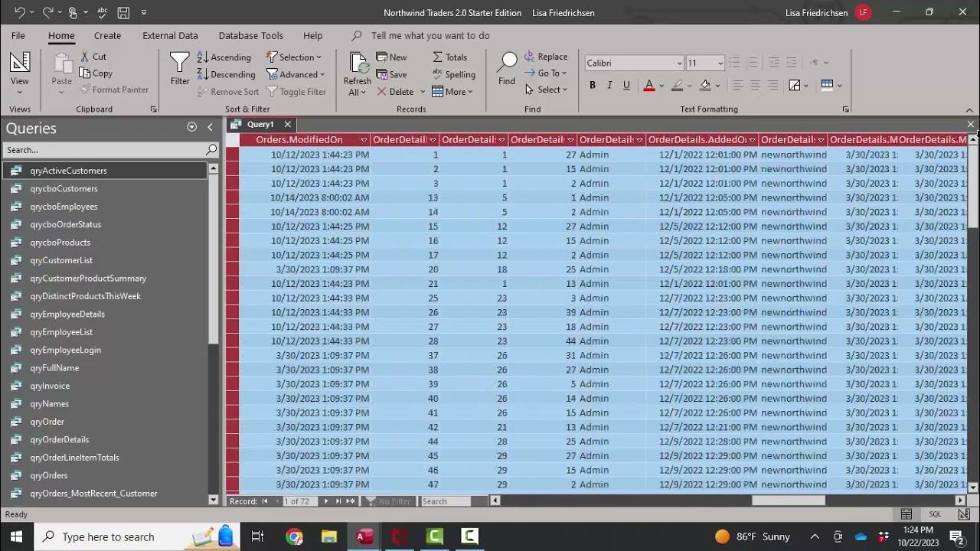980x551 pixels.
Task: Collapse the Queries navigation pane
Action: pos(210,127)
